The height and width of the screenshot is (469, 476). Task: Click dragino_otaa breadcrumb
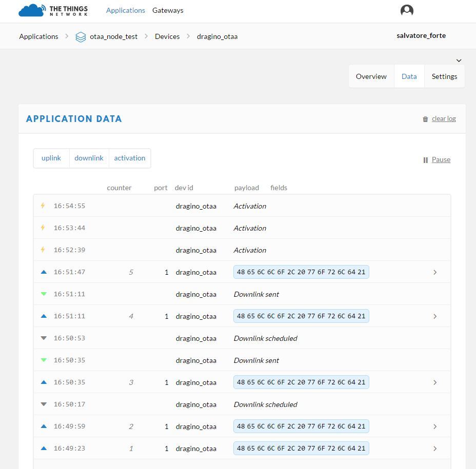[217, 37]
